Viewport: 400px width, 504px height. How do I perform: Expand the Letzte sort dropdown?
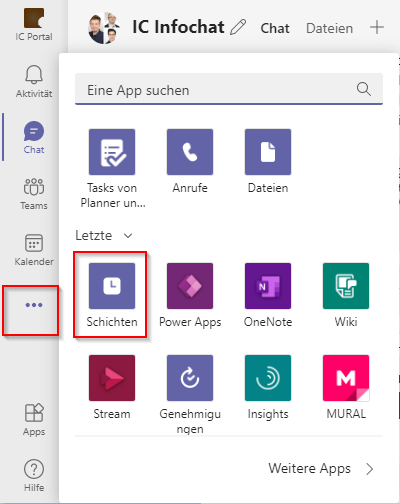click(x=104, y=236)
